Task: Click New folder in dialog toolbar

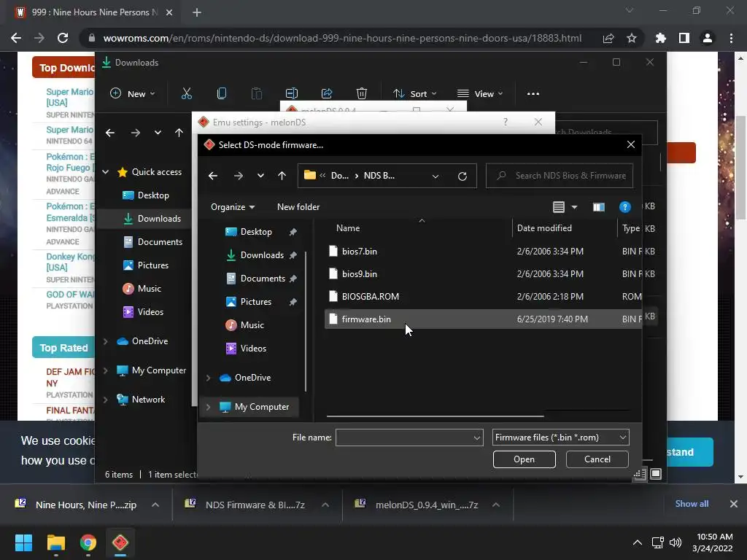Action: 298,206
